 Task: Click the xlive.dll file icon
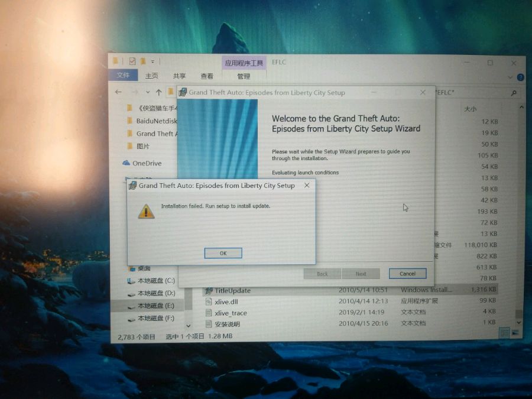point(209,301)
